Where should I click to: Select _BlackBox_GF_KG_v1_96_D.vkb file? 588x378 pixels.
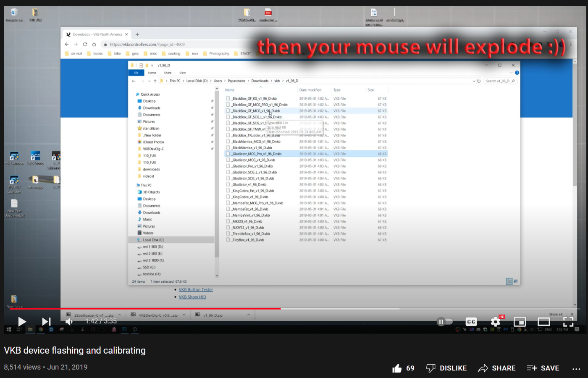tap(254, 99)
